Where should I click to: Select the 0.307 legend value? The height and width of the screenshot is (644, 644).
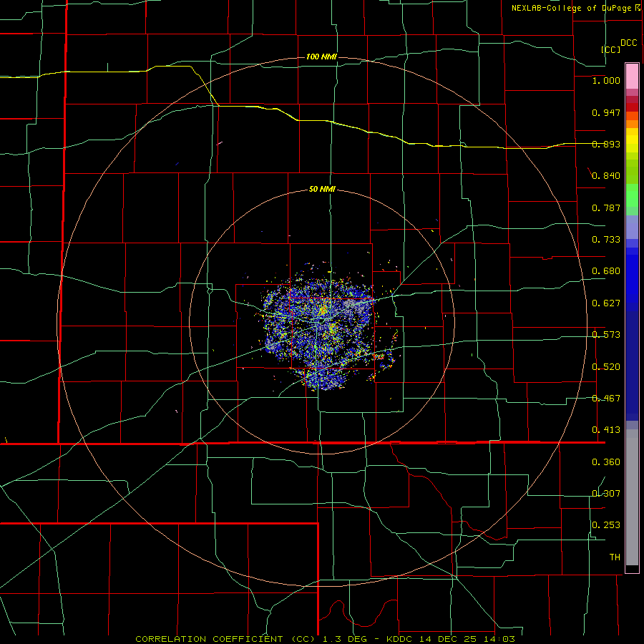[x=606, y=493]
